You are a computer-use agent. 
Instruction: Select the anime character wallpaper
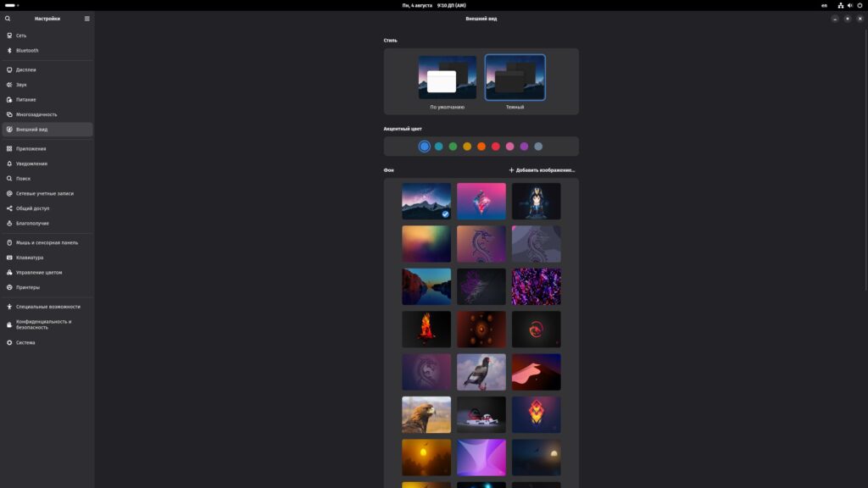pos(537,202)
